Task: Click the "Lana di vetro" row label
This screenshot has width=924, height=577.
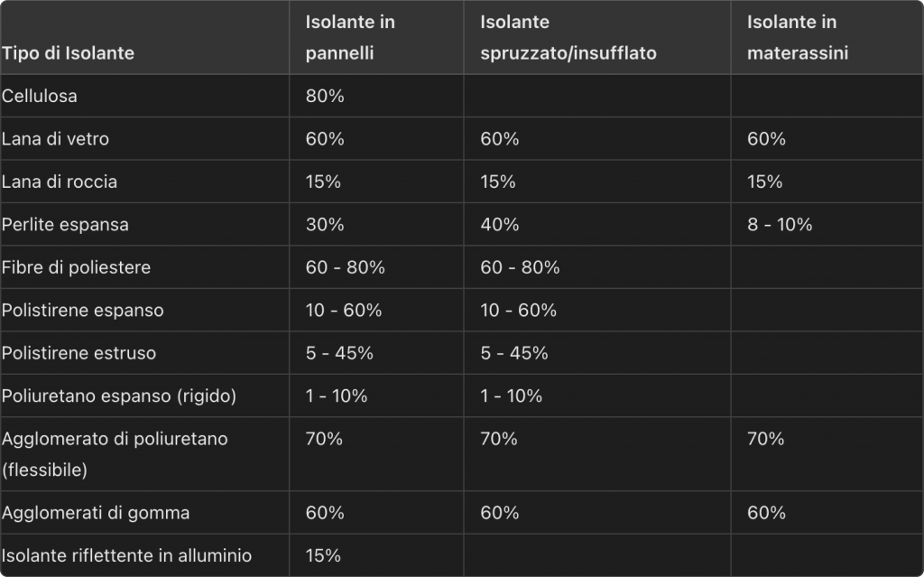Action: tap(56, 139)
